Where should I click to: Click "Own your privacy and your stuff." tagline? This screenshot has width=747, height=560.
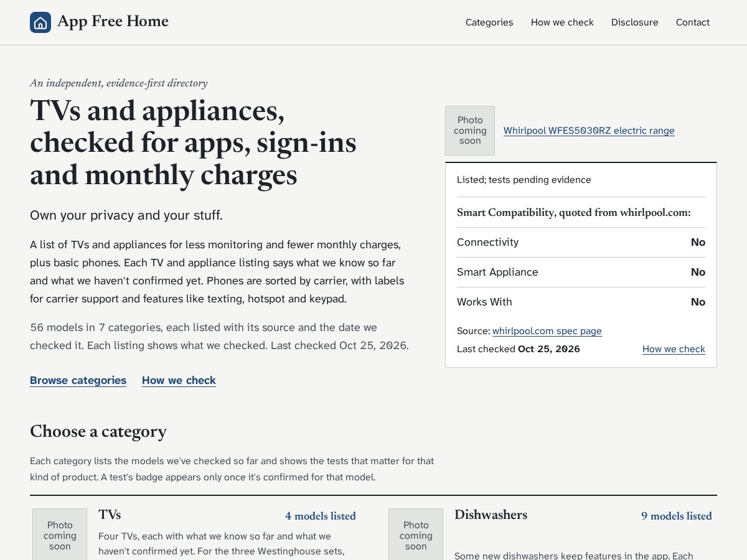click(x=126, y=215)
